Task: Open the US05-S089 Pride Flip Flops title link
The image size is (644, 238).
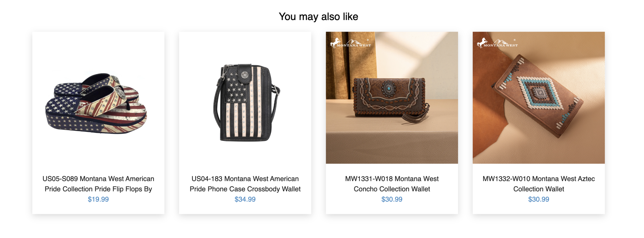Action: (x=98, y=183)
